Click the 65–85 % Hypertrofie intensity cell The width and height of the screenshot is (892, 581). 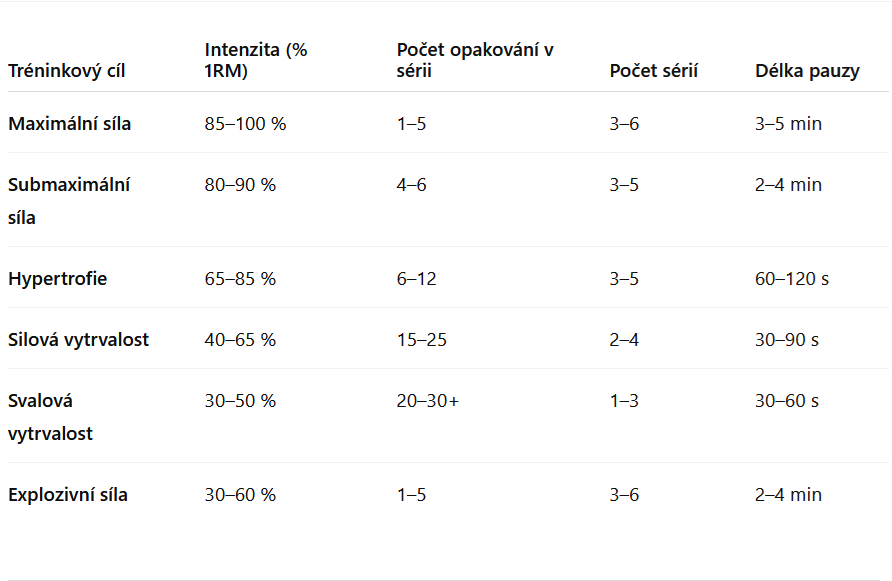[x=240, y=279]
